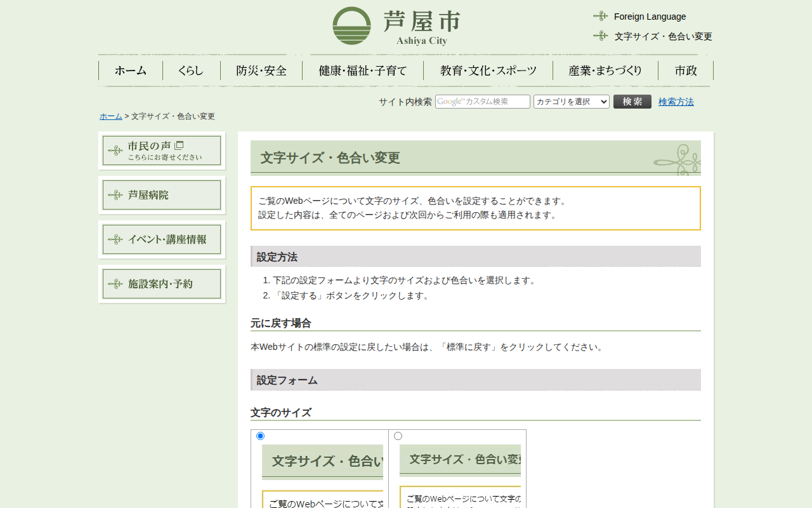Select the standard text size radio button
This screenshot has width=812, height=508.
click(x=398, y=436)
